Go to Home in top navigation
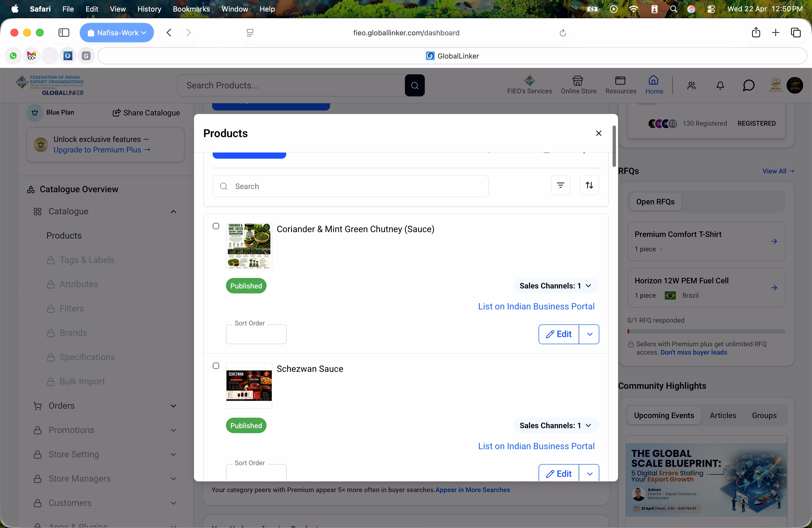812x528 pixels. tap(654, 85)
